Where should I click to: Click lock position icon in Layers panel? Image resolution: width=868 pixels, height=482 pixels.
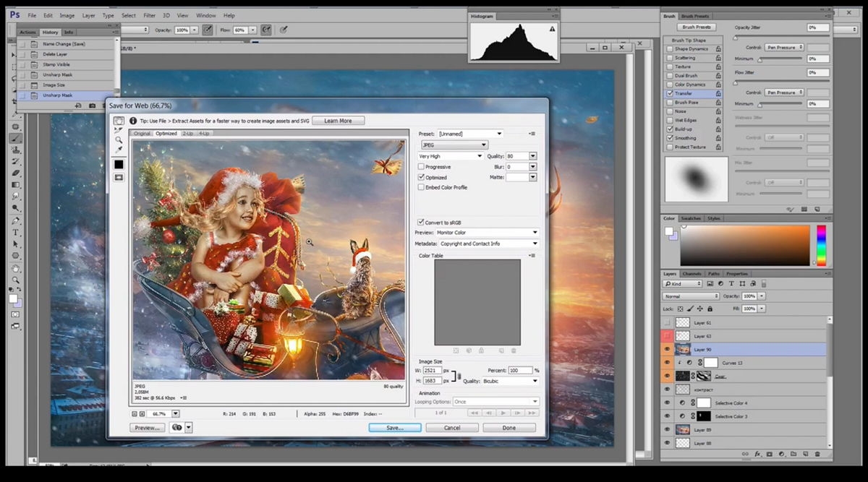[702, 309]
